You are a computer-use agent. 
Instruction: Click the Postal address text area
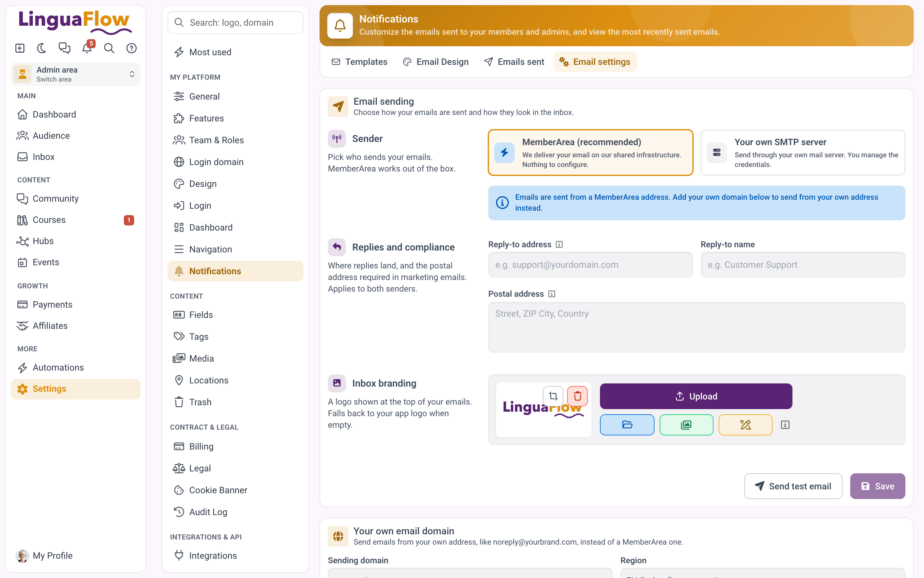coord(697,327)
